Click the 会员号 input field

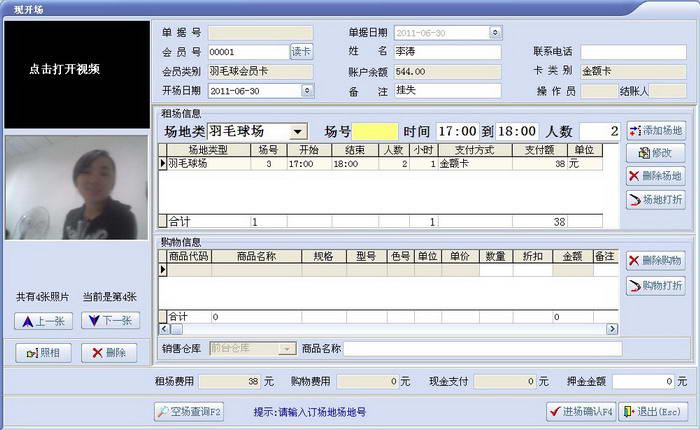(249, 52)
